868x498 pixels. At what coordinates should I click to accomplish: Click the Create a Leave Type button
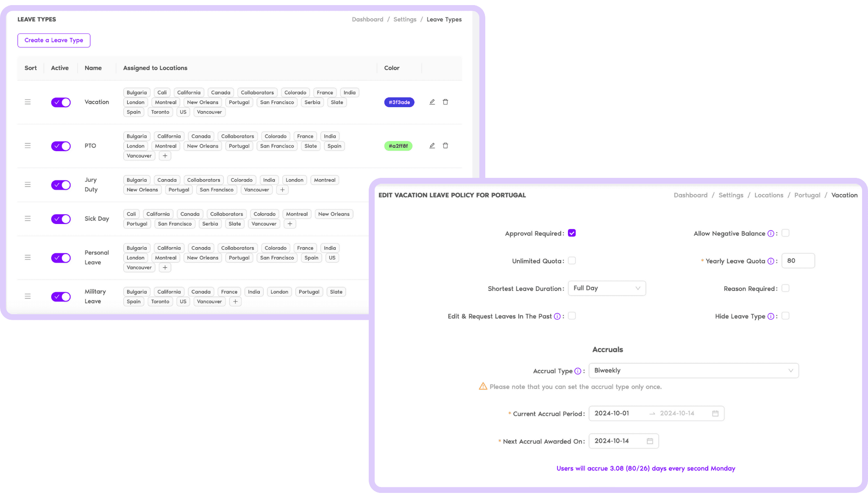pos(54,40)
